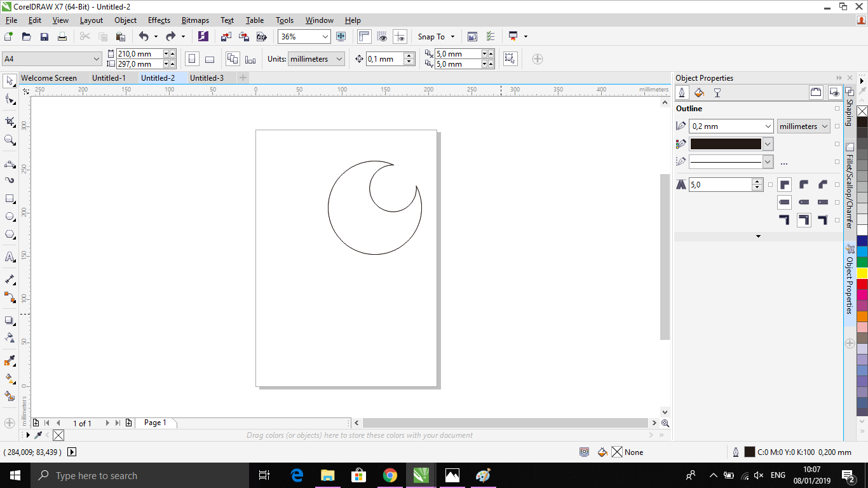
Task: Open Google Chrome from the taskbar
Action: coord(390,475)
